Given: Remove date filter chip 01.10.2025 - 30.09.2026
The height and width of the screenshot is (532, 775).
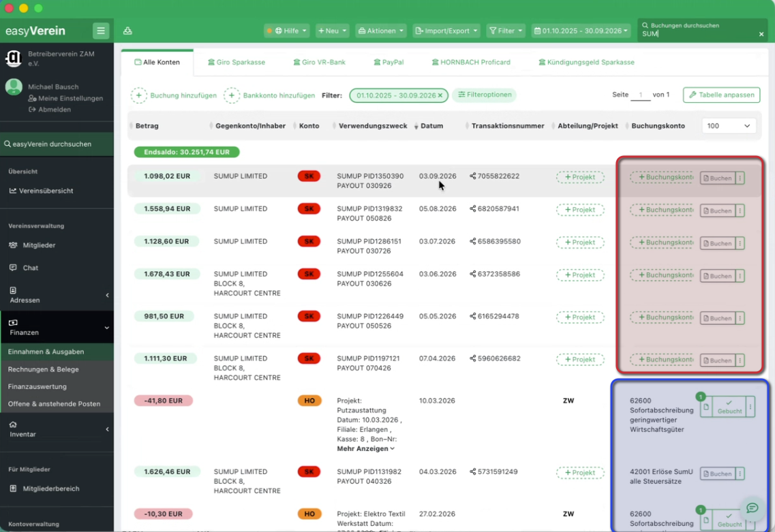Looking at the screenshot, I should (x=440, y=95).
